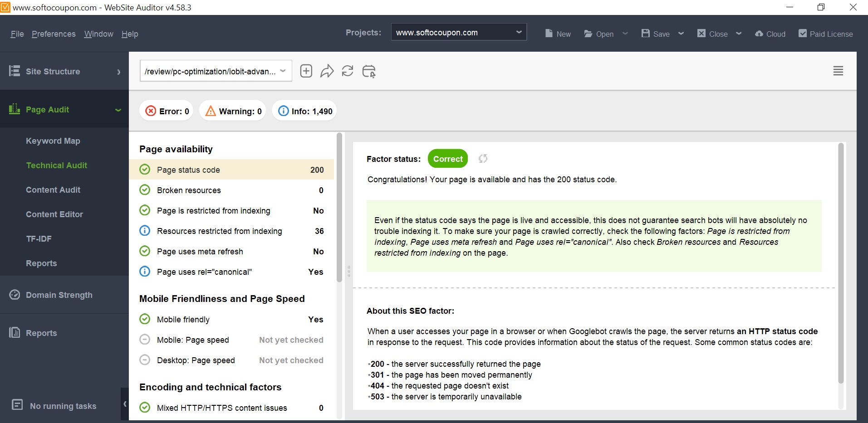Filter by Info: 1,490
The image size is (868, 423).
304,111
